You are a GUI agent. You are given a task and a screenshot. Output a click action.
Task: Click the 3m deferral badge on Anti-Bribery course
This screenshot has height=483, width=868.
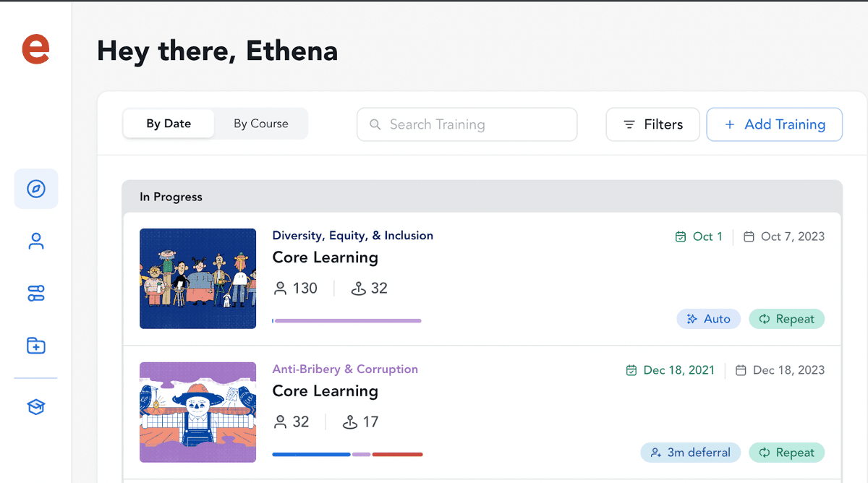tap(690, 452)
